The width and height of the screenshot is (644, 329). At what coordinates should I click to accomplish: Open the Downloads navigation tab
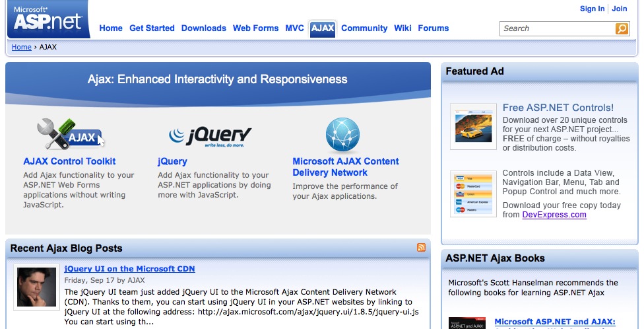(x=204, y=28)
